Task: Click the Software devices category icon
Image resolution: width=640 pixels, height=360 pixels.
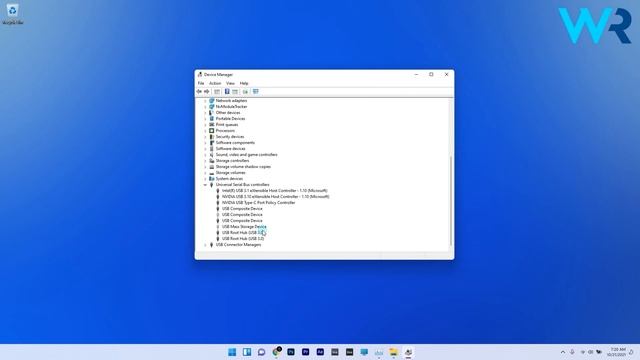Action: pos(211,149)
